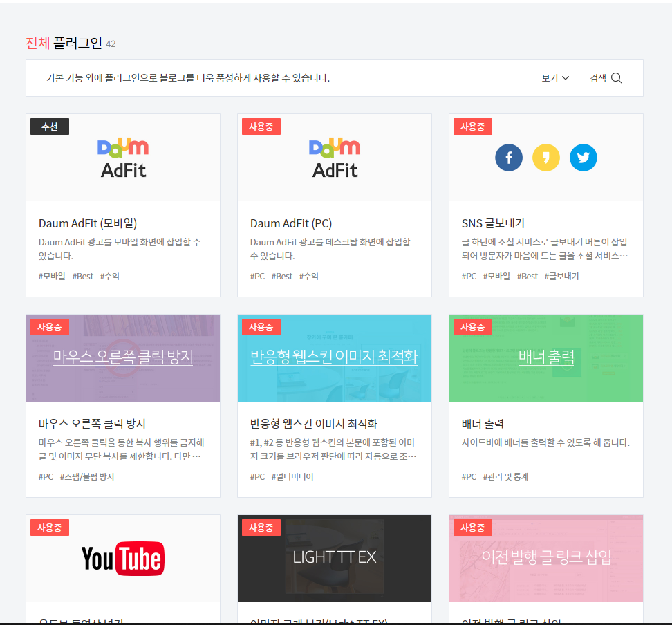Click #수익 tag on AdFit 모바일 card

click(110, 277)
